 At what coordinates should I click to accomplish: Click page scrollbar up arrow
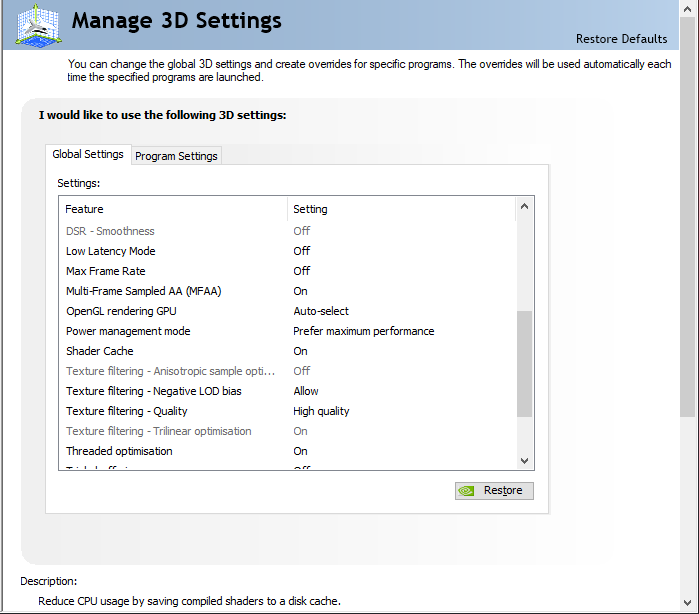(687, 9)
